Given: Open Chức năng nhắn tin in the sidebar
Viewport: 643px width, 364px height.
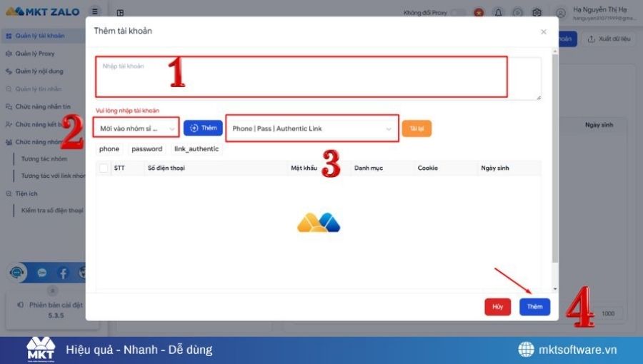Looking at the screenshot, I should 43,106.
